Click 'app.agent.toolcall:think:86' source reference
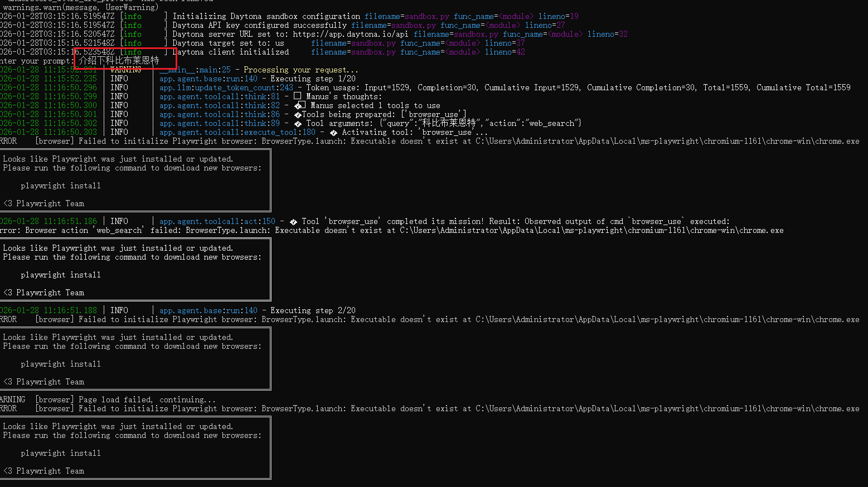The image size is (868, 487). pyautogui.click(x=220, y=114)
